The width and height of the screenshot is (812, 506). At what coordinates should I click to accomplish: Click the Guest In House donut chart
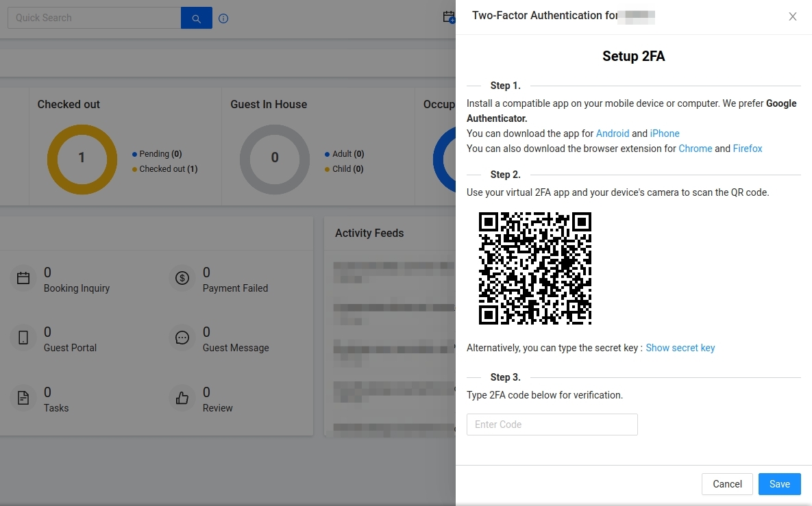[275, 160]
